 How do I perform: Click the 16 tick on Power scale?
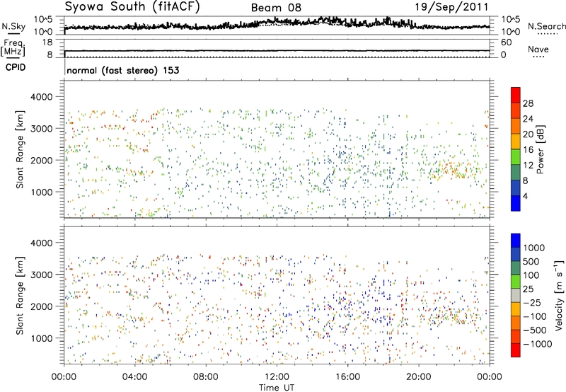(528, 149)
